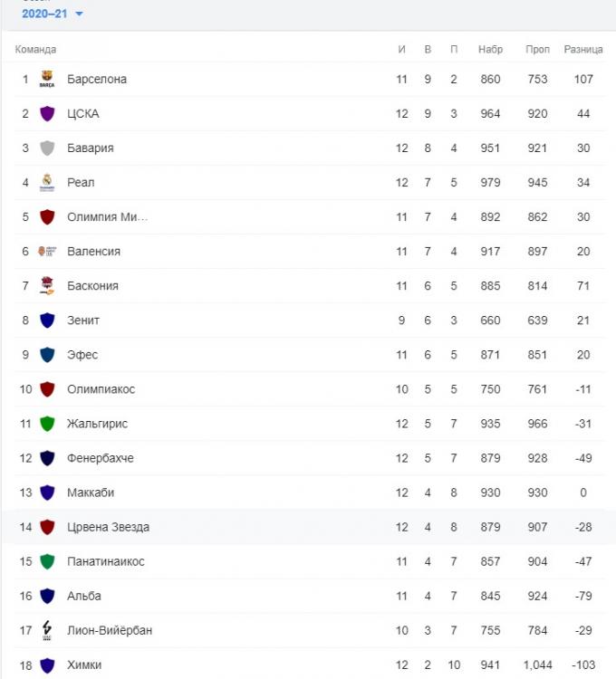
Task: Click the Набр column header
Action: (x=490, y=49)
